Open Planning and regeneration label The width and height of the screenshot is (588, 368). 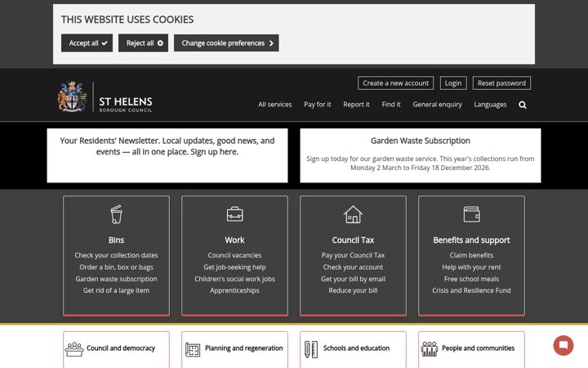(243, 348)
